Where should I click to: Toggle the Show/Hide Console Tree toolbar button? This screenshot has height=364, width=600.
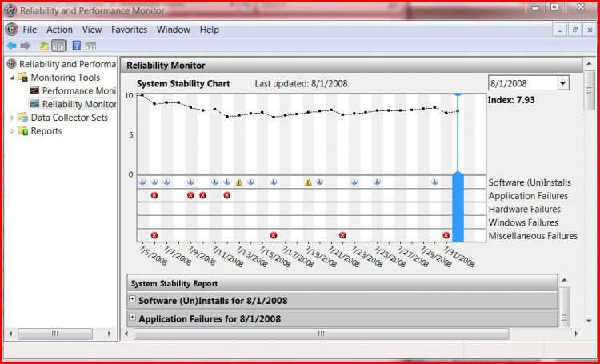point(58,46)
